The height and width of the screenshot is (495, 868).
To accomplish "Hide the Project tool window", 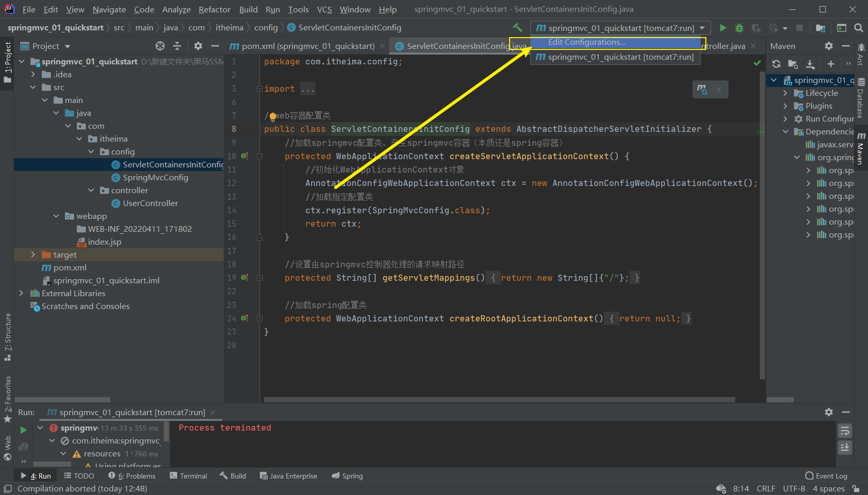I will (x=215, y=46).
